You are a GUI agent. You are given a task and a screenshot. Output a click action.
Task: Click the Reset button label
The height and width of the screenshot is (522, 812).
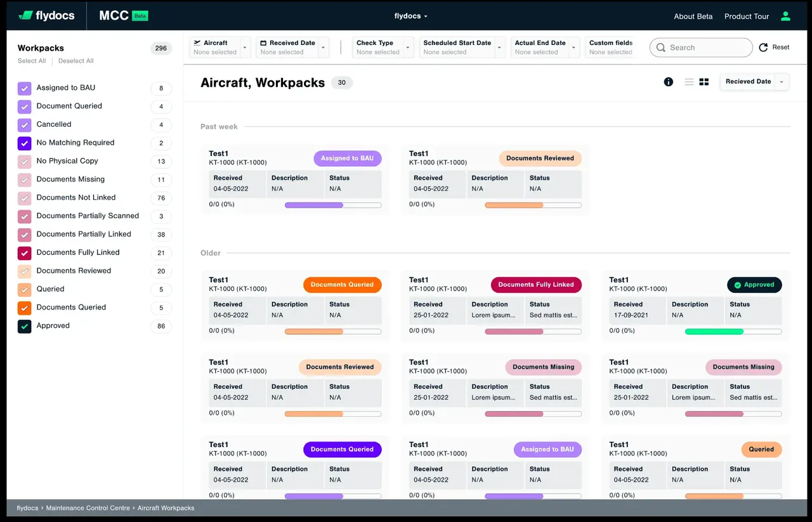click(781, 48)
